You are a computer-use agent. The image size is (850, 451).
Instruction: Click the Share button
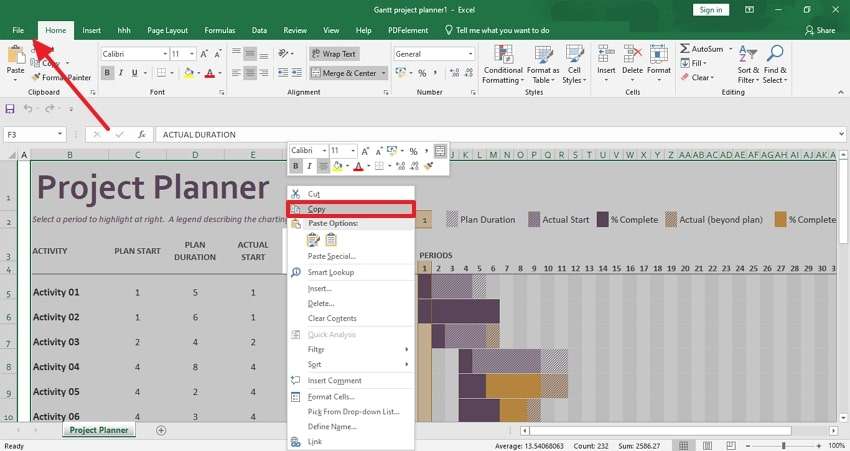point(820,30)
